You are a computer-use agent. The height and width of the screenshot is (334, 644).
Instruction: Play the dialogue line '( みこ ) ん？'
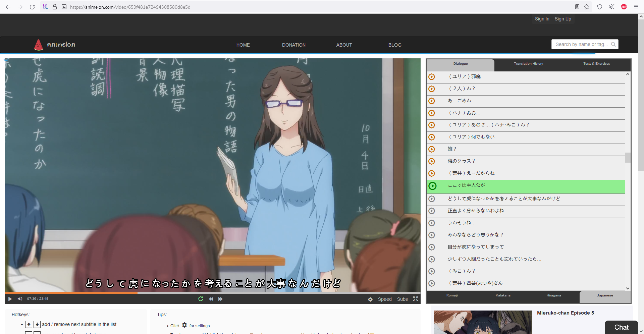[x=432, y=271]
